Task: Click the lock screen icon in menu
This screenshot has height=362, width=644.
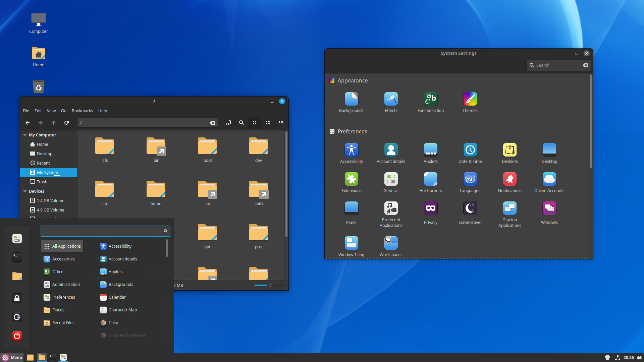Action: point(17,298)
